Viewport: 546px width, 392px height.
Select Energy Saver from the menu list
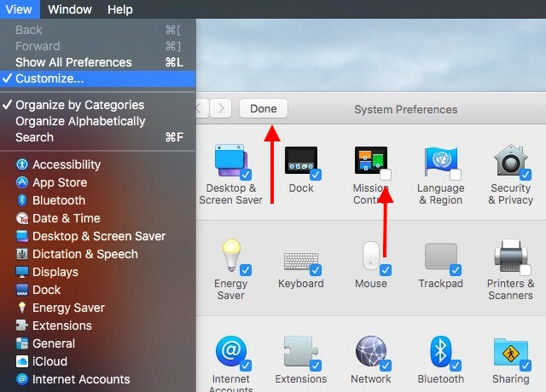tap(98, 308)
